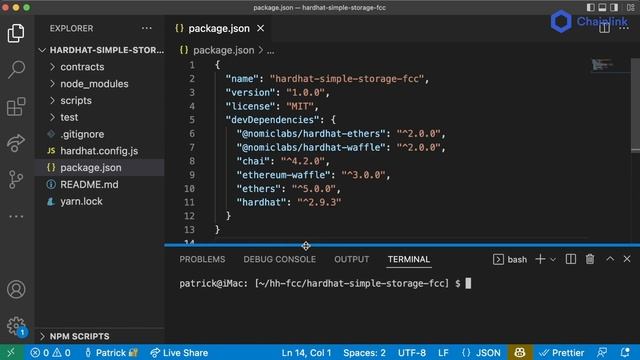This screenshot has height=360, width=640.
Task: Expand the test folder
Action: [x=100, y=117]
